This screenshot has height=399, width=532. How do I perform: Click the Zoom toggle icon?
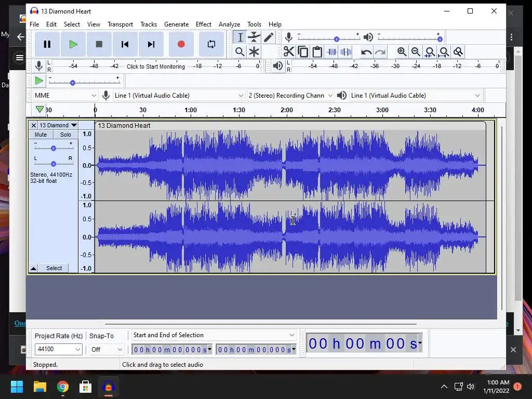click(458, 52)
